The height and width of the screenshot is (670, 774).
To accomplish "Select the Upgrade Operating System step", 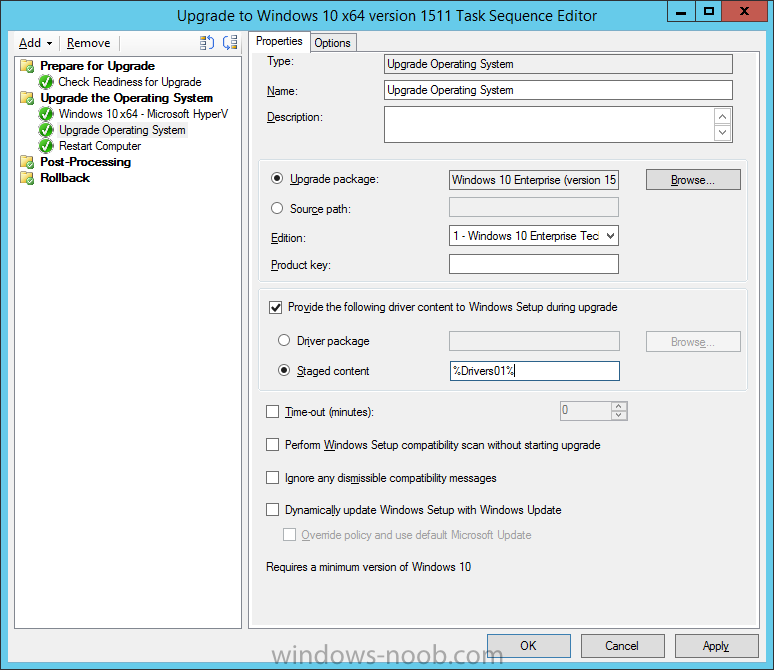I will pyautogui.click(x=122, y=130).
